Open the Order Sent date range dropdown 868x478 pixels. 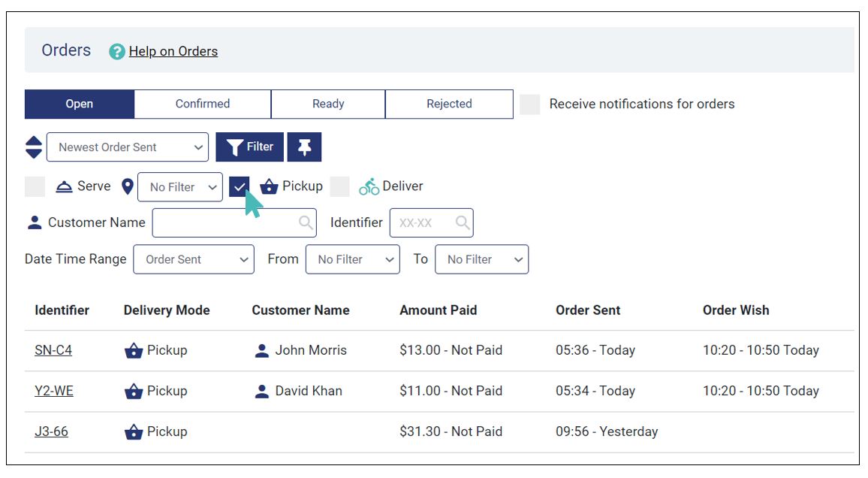194,259
